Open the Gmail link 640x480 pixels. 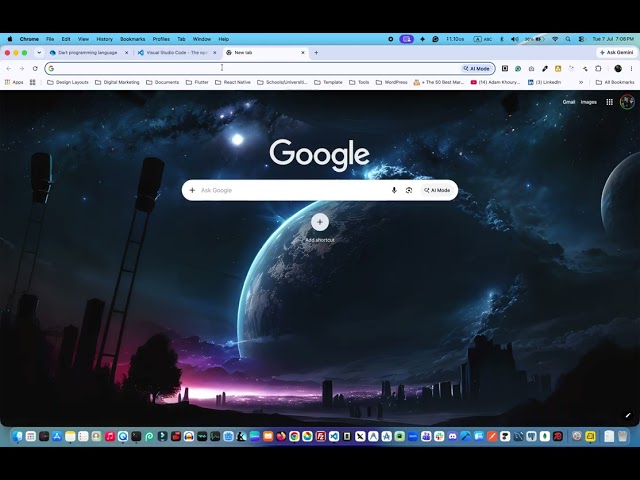coord(569,102)
